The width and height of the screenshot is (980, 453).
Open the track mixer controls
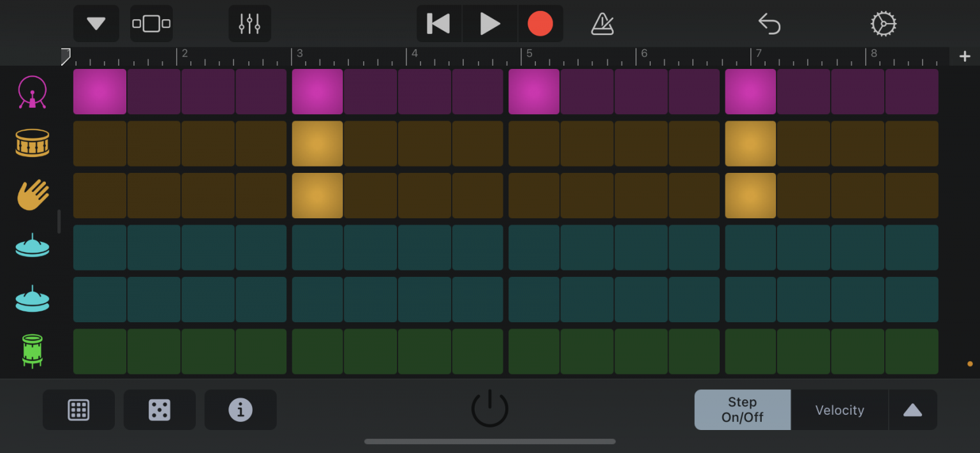(249, 24)
